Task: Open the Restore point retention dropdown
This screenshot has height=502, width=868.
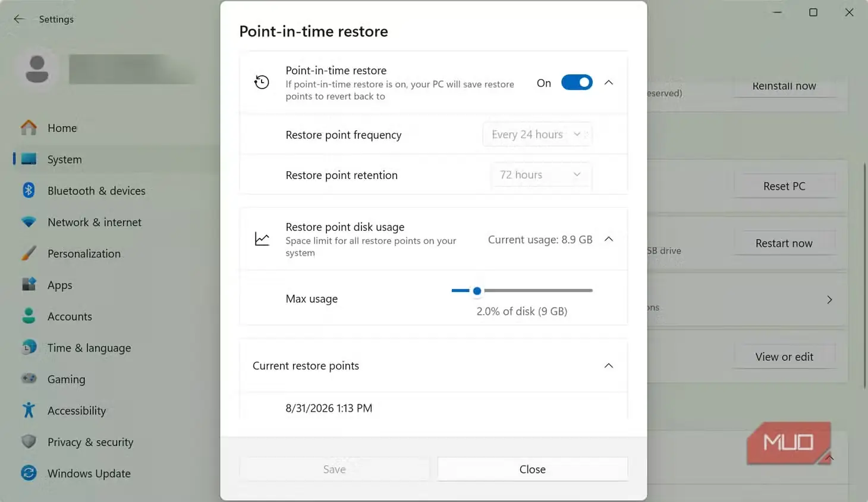Action: point(541,175)
